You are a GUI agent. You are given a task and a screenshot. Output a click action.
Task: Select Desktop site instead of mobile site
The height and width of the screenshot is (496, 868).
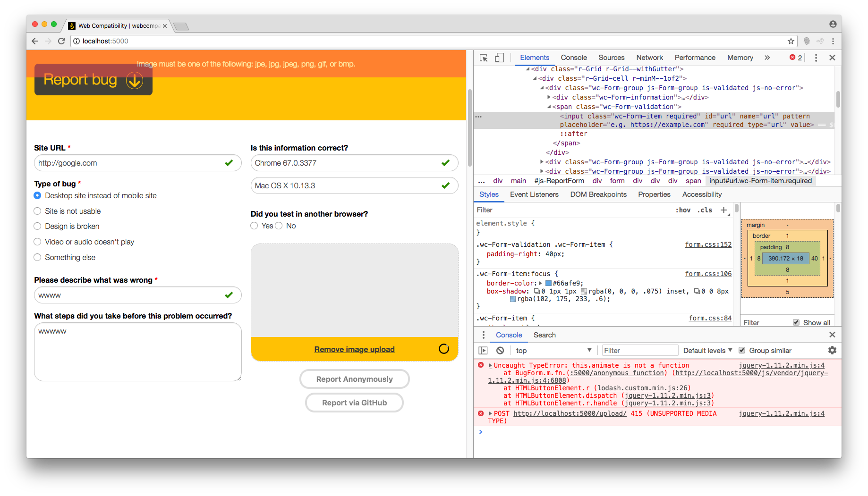37,195
